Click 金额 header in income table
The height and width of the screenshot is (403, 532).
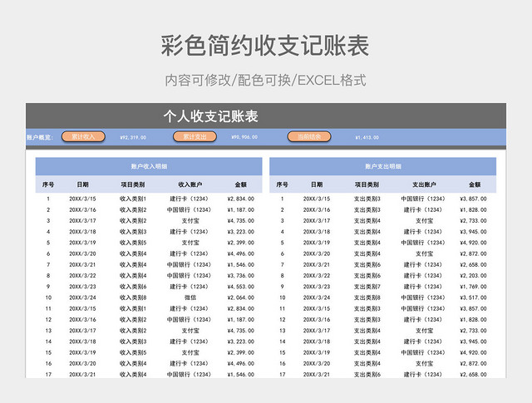[x=240, y=184]
